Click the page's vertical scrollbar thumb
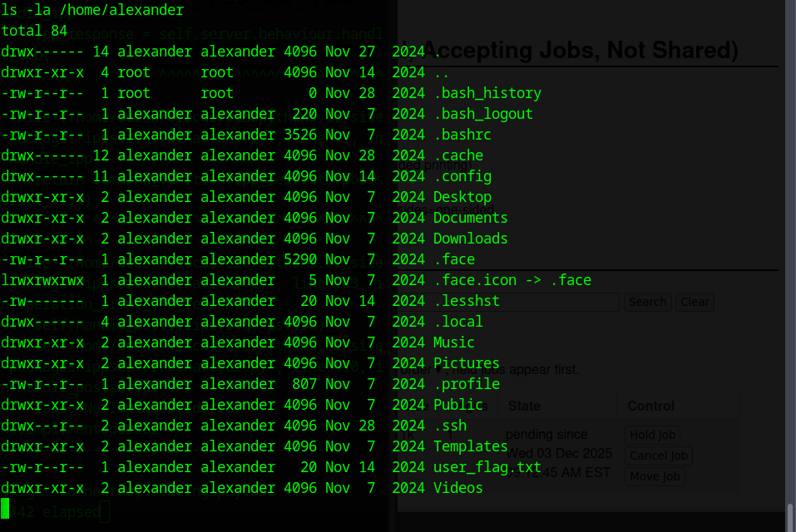Viewport: 796px width, 532px height. [789, 515]
